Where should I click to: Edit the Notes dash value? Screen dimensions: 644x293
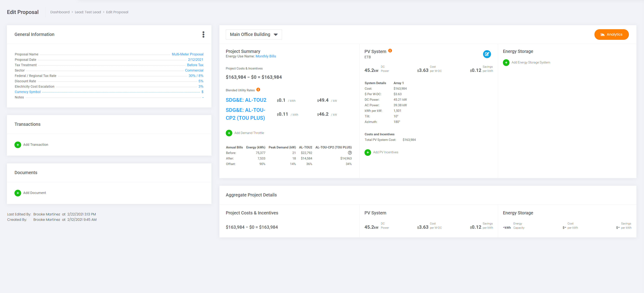tap(203, 97)
